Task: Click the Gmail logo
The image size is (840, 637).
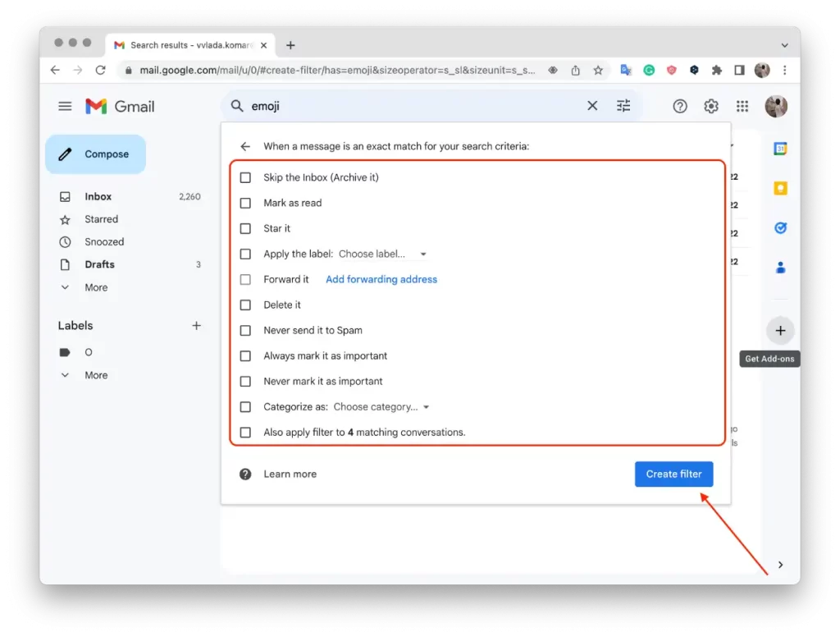Action: 120,106
